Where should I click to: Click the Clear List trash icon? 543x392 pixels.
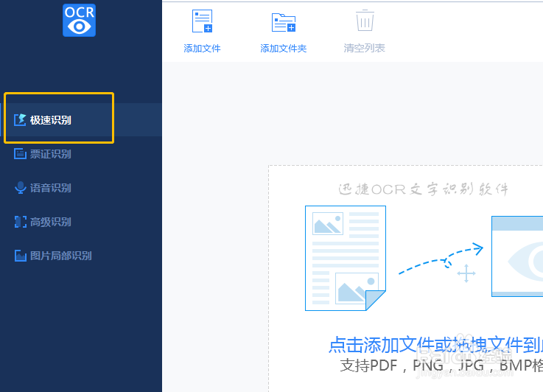[x=365, y=21]
